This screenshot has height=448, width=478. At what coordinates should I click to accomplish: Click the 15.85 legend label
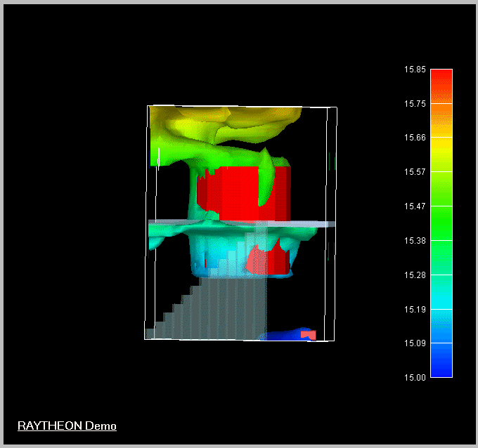(415, 70)
